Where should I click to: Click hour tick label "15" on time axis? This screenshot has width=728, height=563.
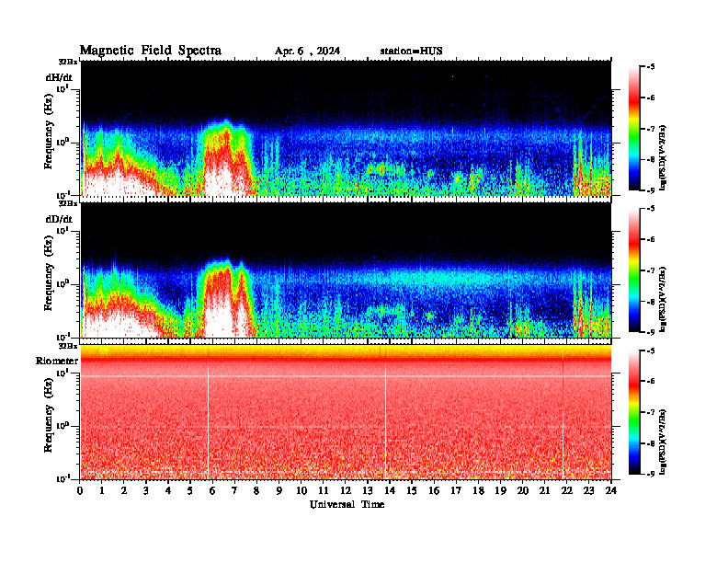[x=412, y=490]
